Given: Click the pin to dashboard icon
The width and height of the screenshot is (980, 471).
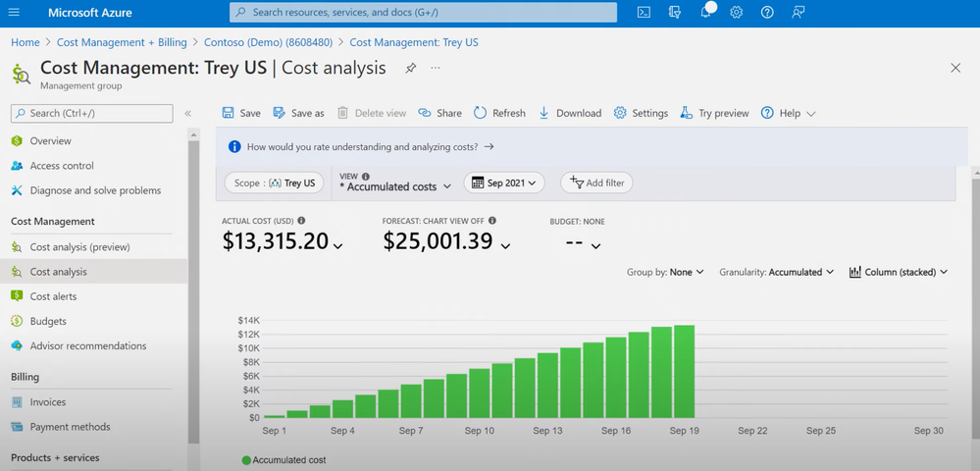Looking at the screenshot, I should coord(411,69).
